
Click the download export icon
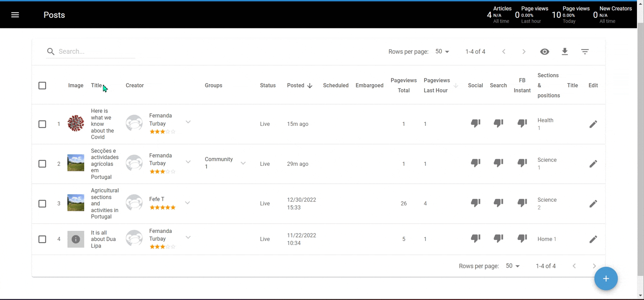click(565, 52)
